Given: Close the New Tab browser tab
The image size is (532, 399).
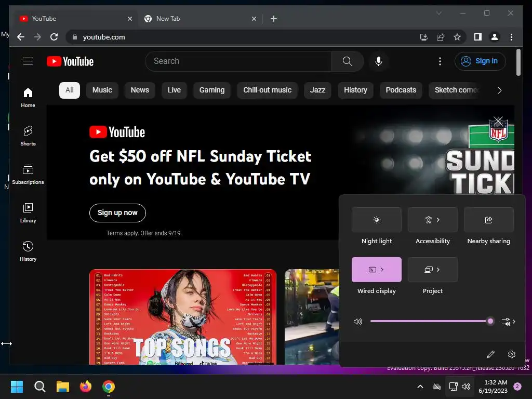Looking at the screenshot, I should coord(254,19).
